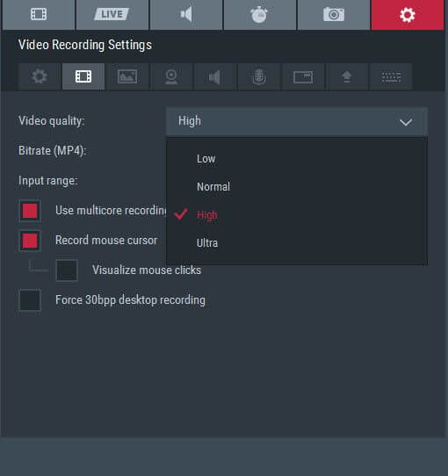
Task: Open the screenshots camera tab
Action: (x=334, y=15)
